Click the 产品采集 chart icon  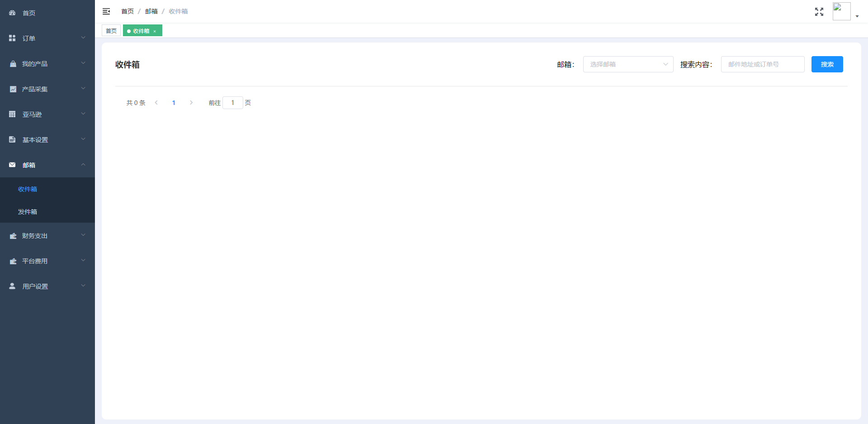(13, 89)
